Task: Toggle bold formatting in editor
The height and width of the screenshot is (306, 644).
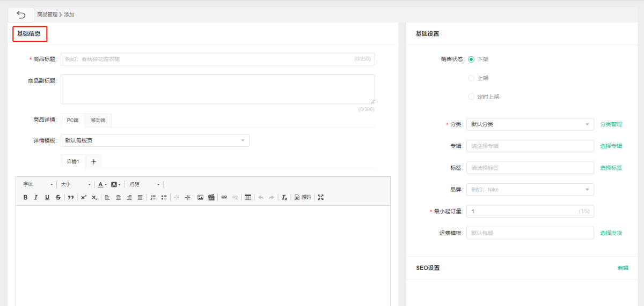Action: coord(25,197)
